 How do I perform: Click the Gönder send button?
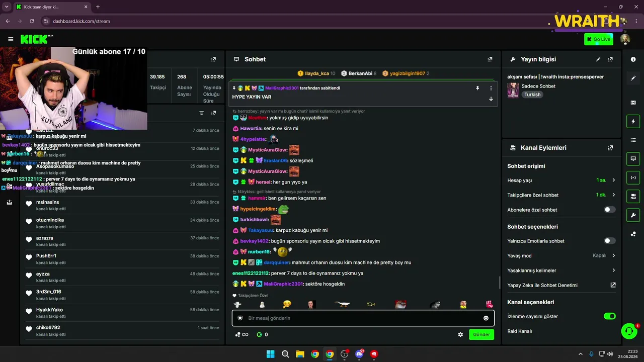(x=481, y=334)
